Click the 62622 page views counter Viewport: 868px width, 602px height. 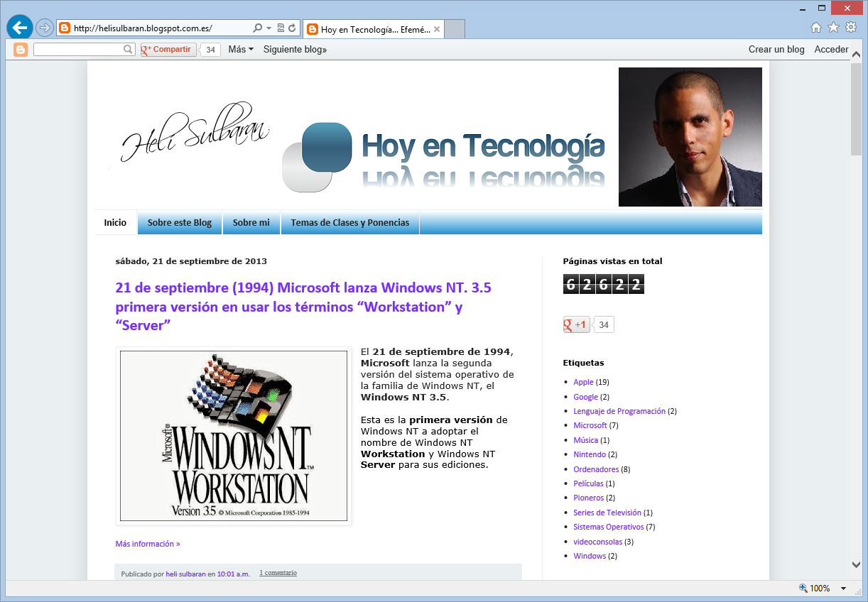[604, 284]
